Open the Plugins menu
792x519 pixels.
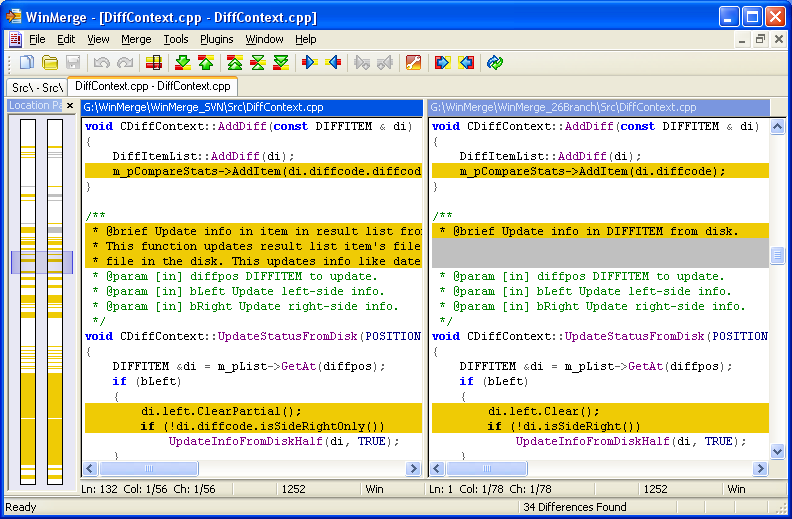click(x=216, y=39)
